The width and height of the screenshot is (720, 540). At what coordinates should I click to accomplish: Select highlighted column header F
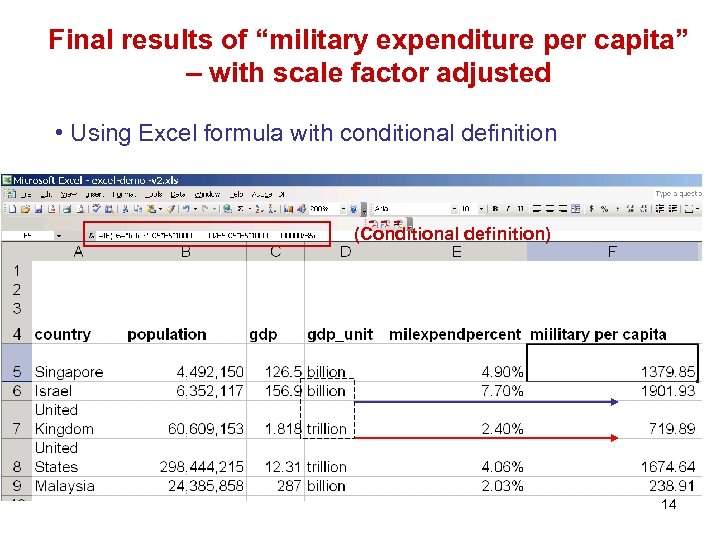(612, 252)
